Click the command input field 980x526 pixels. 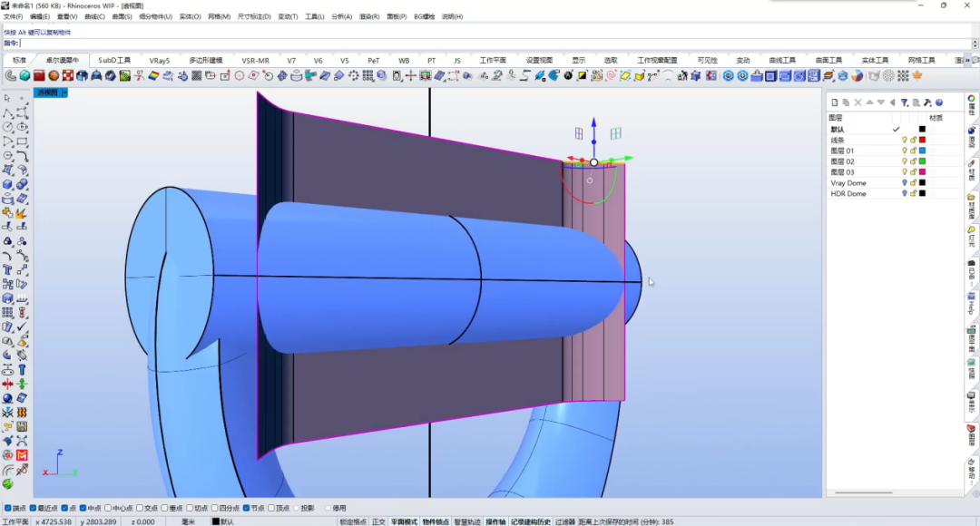tap(495, 44)
